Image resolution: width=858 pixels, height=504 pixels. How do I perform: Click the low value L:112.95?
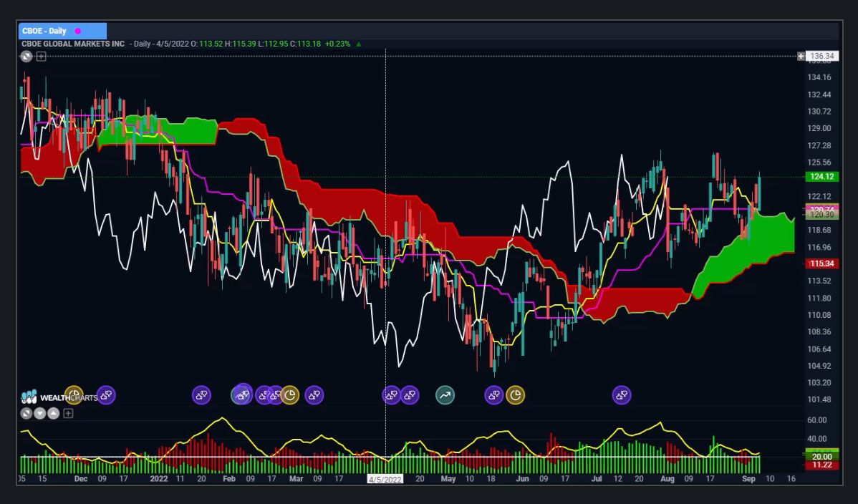273,44
